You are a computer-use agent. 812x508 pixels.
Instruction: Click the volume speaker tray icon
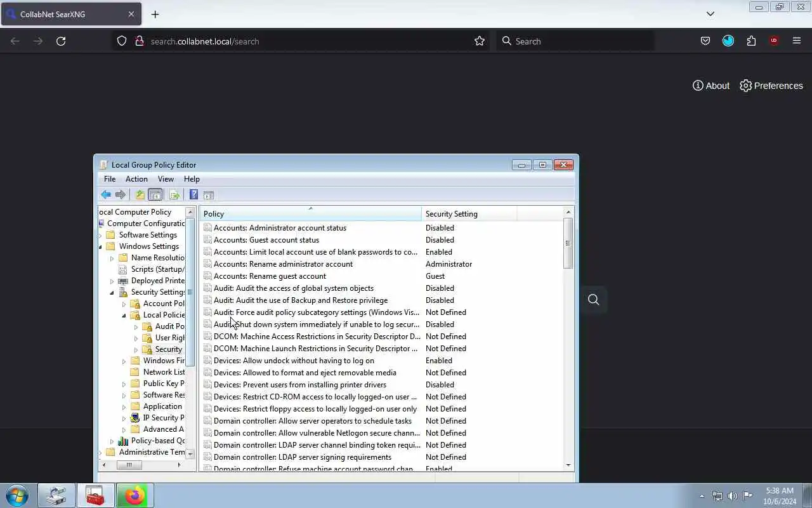tap(733, 496)
